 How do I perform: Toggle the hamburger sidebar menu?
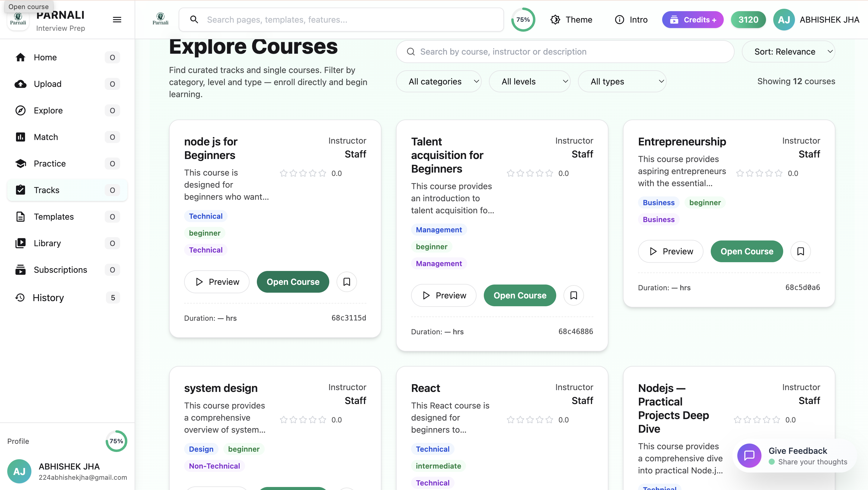117,20
